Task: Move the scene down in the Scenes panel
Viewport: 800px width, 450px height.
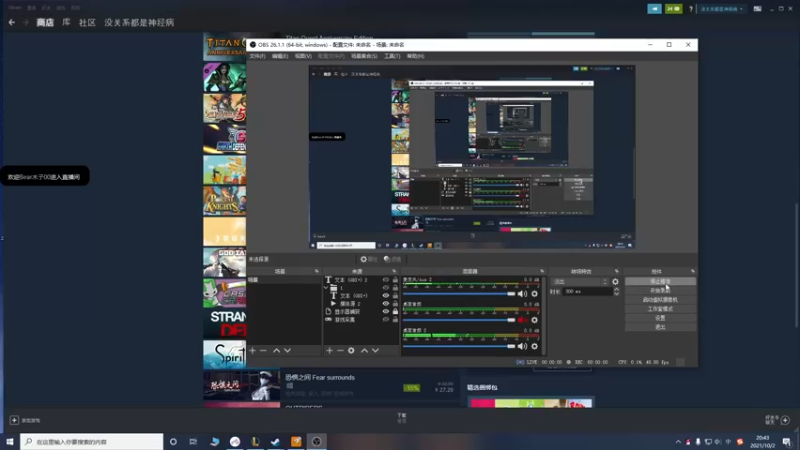Action: pos(287,351)
